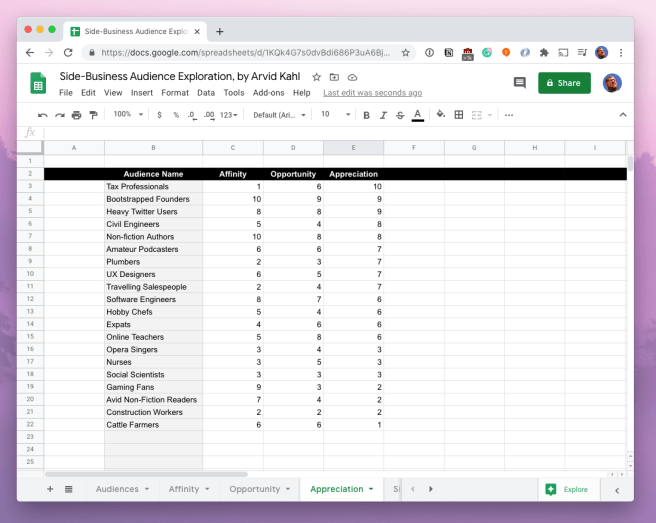Open the Borders tool
This screenshot has height=523, width=656.
click(459, 115)
